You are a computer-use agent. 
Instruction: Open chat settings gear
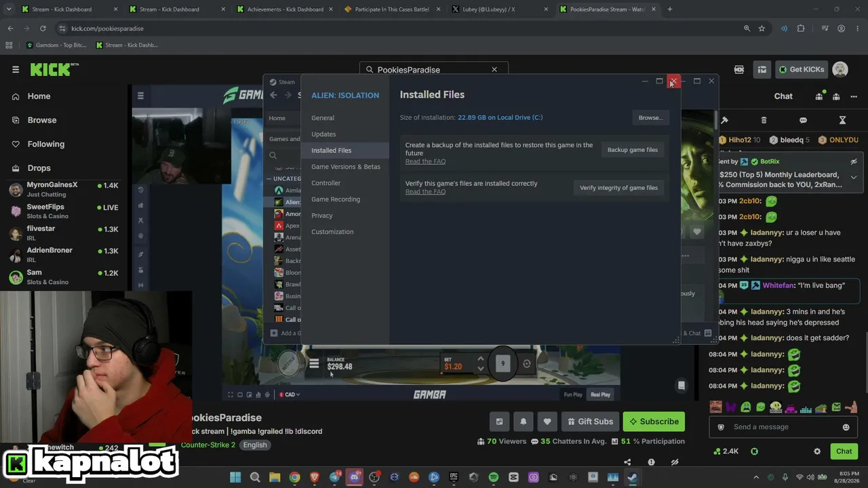(x=817, y=451)
